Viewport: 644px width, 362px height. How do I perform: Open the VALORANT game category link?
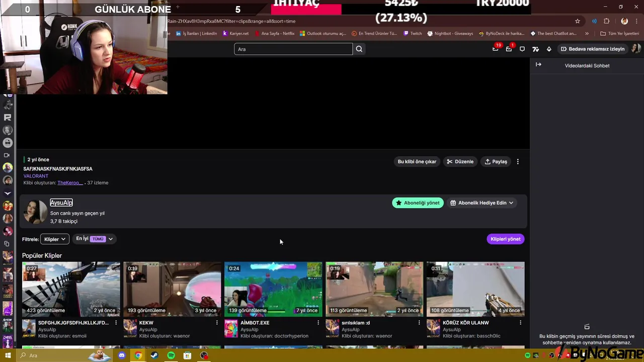pyautogui.click(x=36, y=176)
